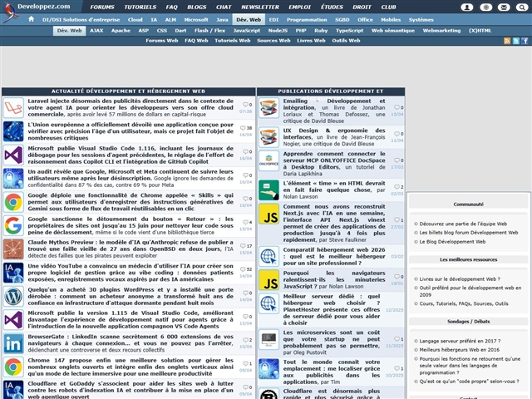Select the SGBD category tab
This screenshot has width=532, height=399.
(342, 20)
